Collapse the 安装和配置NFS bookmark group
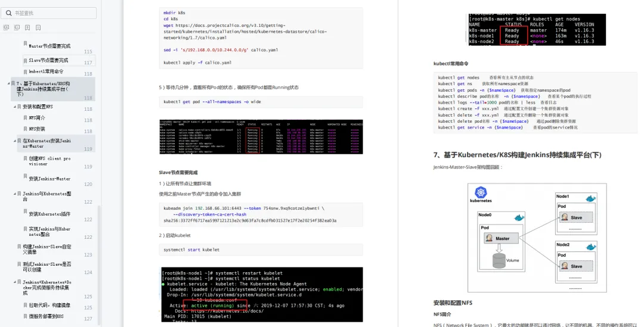The width and height of the screenshot is (644, 327). tap(15, 107)
